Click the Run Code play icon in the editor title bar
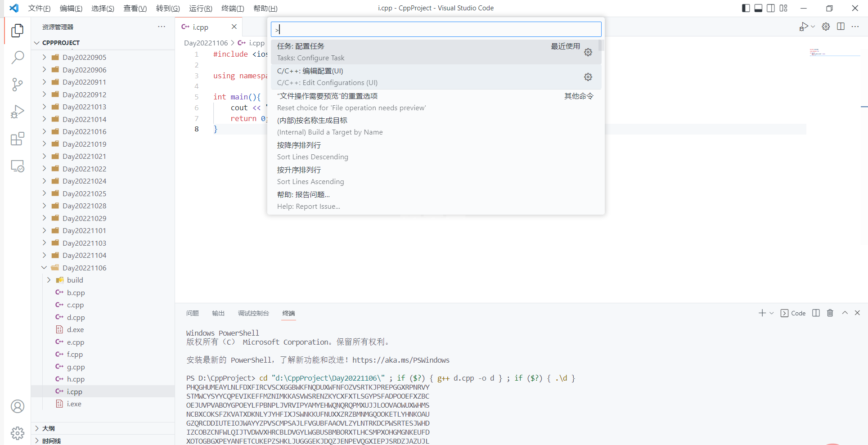Image resolution: width=868 pixels, height=445 pixels. 804,27
